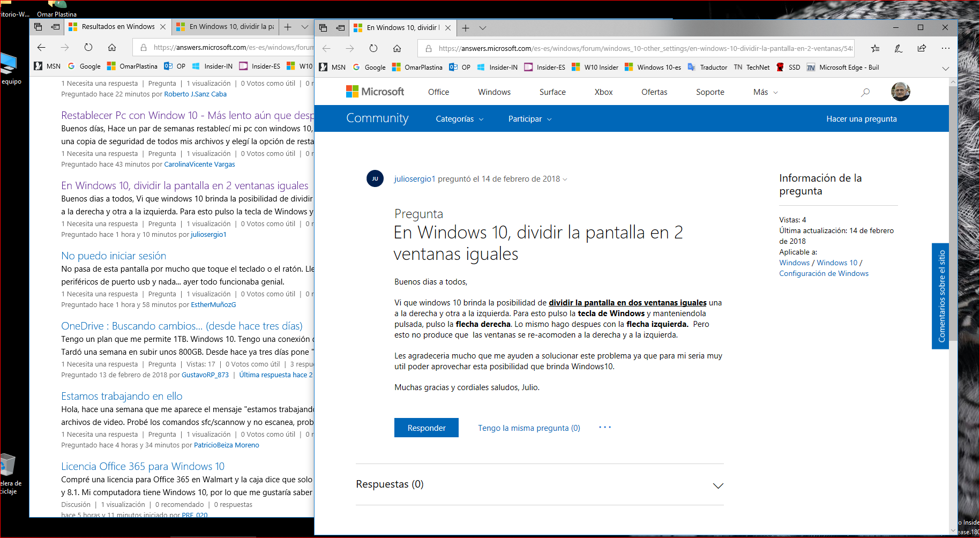Open Licencia Office 365 para Windows 10 thread
This screenshot has height=538, width=980.
(143, 466)
